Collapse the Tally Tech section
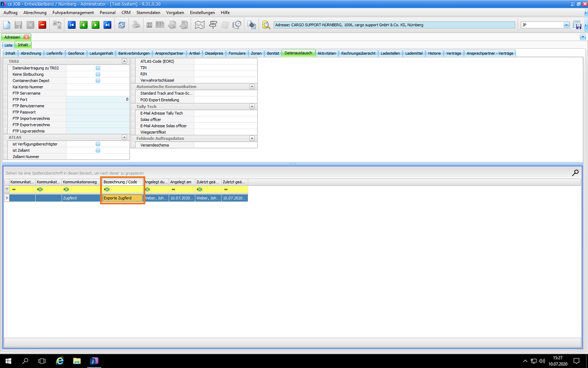 (252, 106)
